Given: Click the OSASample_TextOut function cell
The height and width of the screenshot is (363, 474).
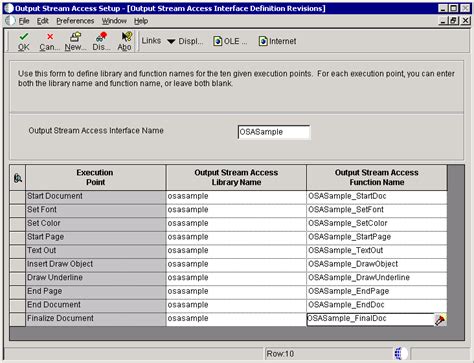Looking at the screenshot, I should click(x=377, y=251).
